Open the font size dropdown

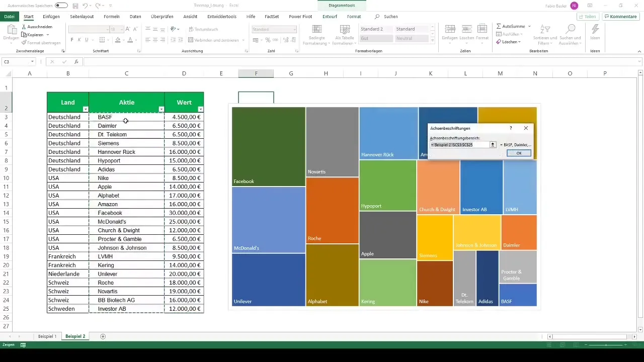(121, 29)
